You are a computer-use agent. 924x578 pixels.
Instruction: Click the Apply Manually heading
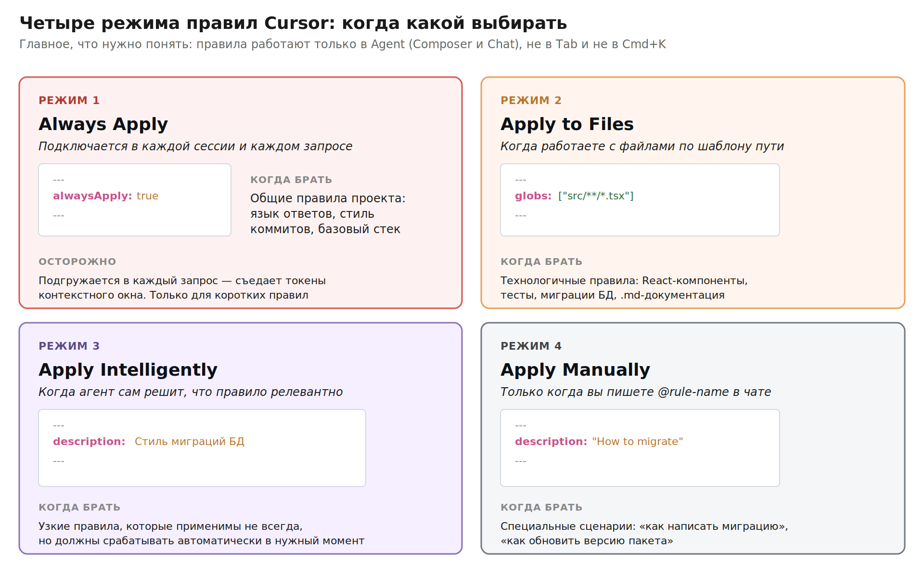[575, 370]
